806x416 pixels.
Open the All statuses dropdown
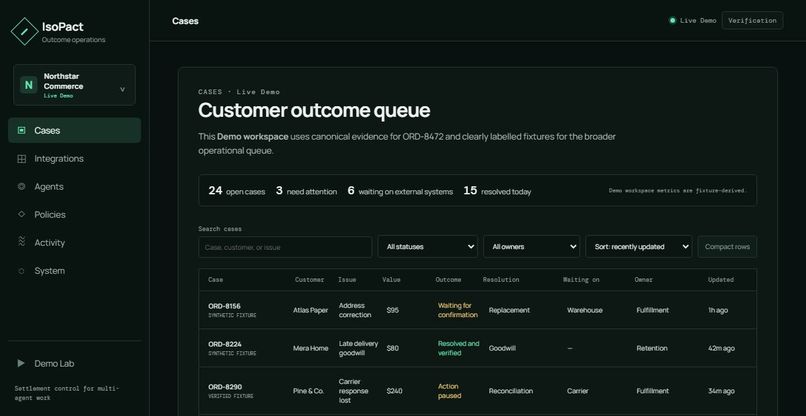click(428, 247)
